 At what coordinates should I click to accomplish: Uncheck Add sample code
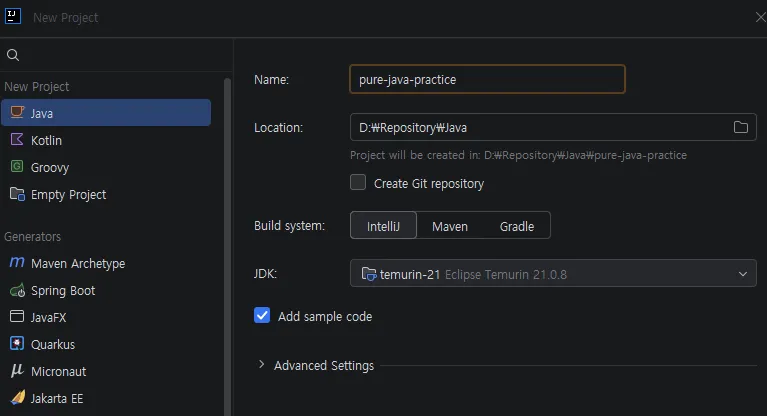point(262,315)
